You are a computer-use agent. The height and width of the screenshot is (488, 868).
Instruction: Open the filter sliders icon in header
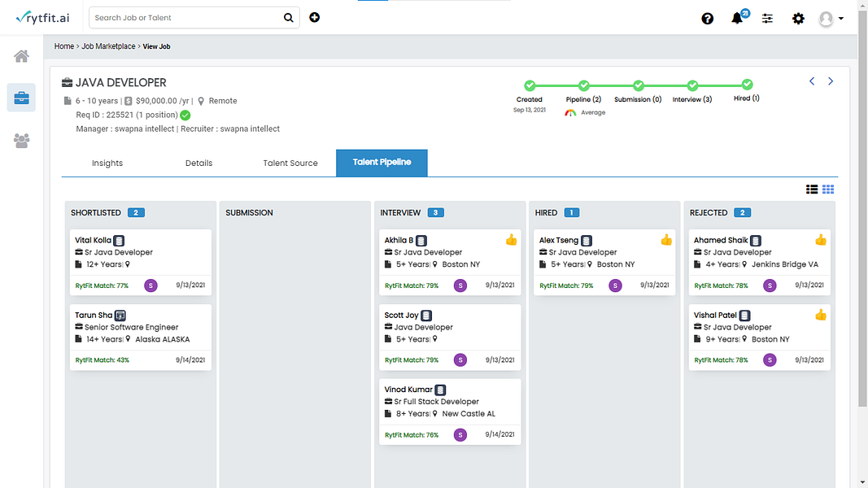767,18
